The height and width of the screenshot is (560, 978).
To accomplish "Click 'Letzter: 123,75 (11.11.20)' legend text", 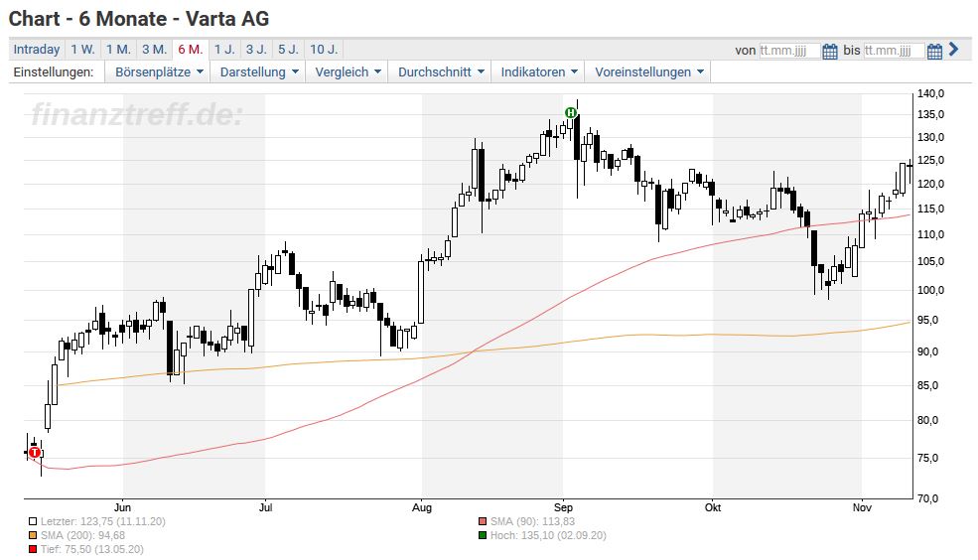I will coord(103,521).
